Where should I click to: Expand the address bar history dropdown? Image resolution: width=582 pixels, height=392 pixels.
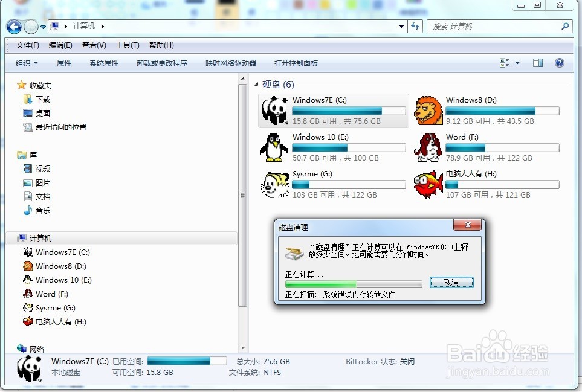pos(401,27)
